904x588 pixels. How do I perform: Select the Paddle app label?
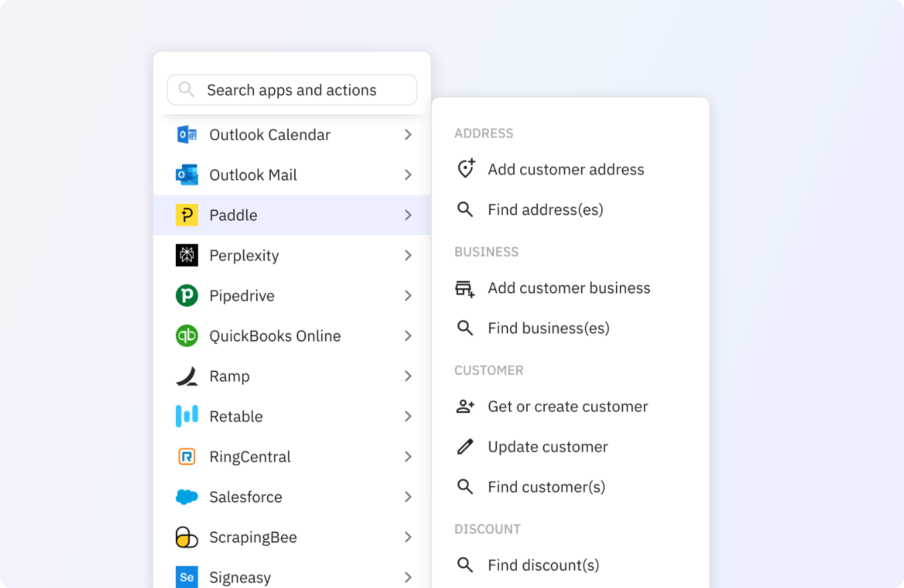tap(233, 215)
